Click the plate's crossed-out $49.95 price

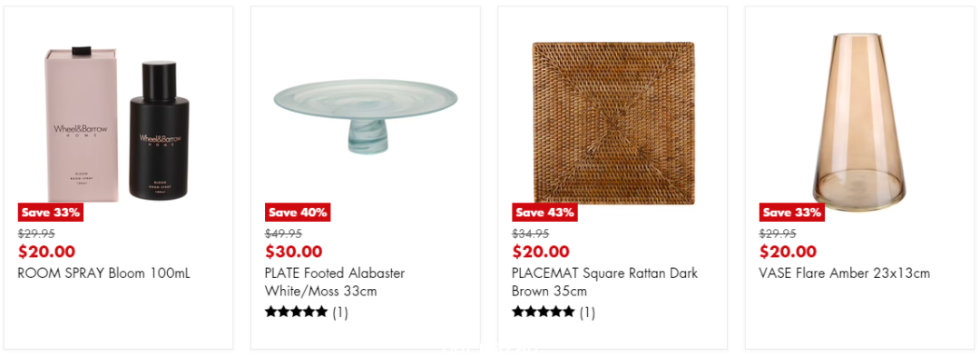283,234
